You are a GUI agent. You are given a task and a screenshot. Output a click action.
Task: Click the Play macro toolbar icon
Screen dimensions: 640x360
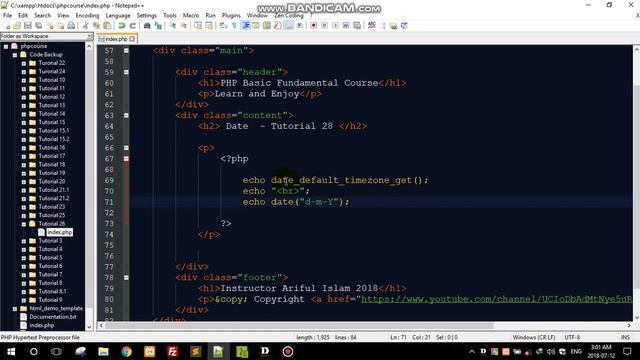pos(336,26)
